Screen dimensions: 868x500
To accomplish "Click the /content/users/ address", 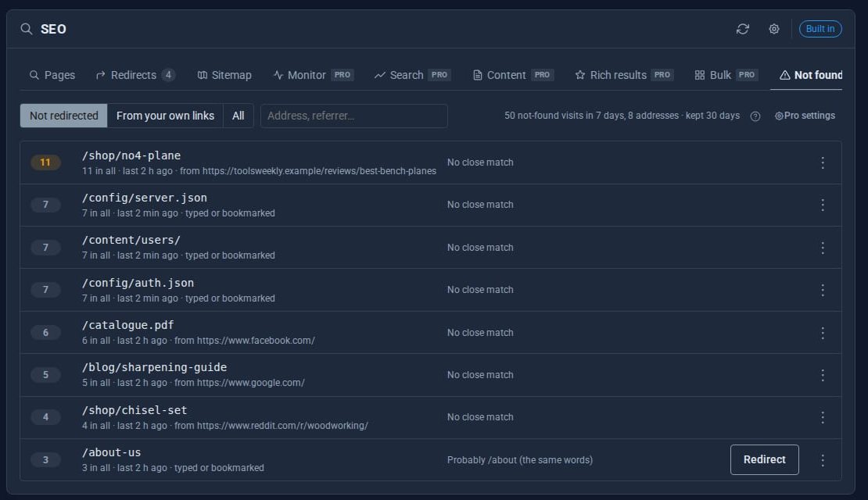I will 131,240.
